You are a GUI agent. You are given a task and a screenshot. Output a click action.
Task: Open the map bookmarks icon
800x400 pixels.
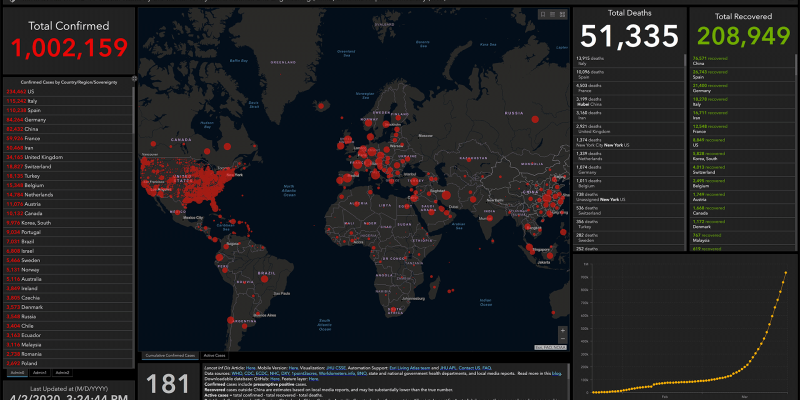coord(541,15)
